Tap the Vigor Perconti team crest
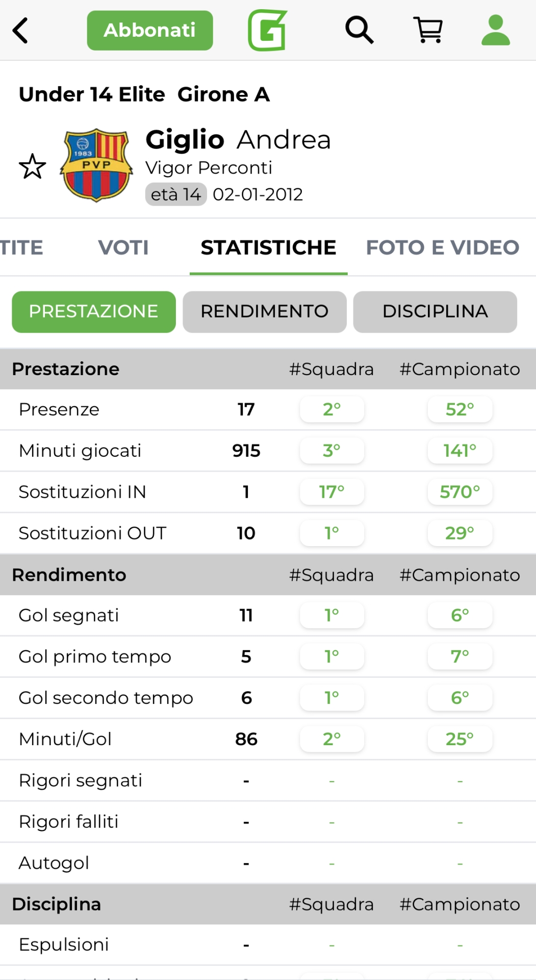Viewport: 536px width, 980px height. (x=96, y=164)
